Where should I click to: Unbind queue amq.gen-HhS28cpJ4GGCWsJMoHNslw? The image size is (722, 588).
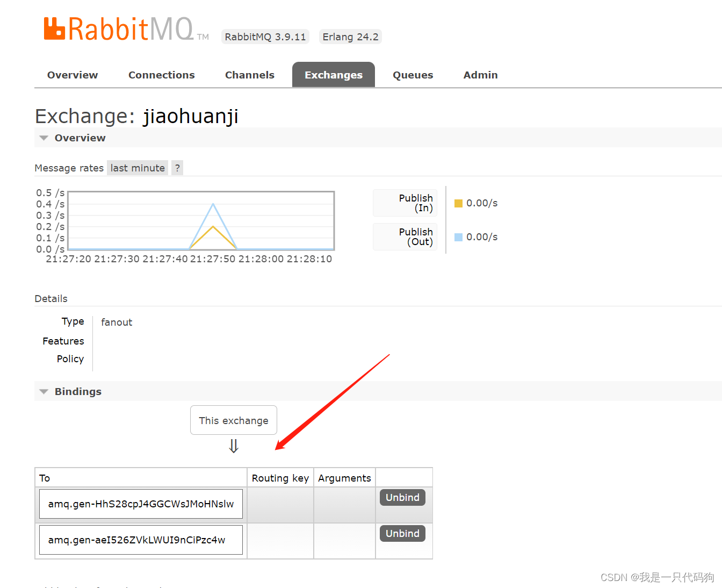(402, 497)
